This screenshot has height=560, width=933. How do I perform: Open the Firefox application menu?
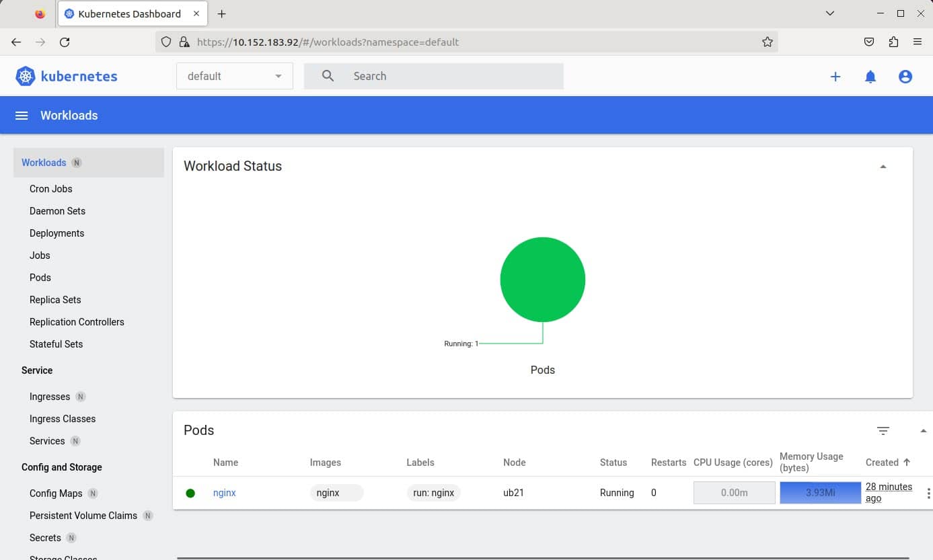point(918,42)
